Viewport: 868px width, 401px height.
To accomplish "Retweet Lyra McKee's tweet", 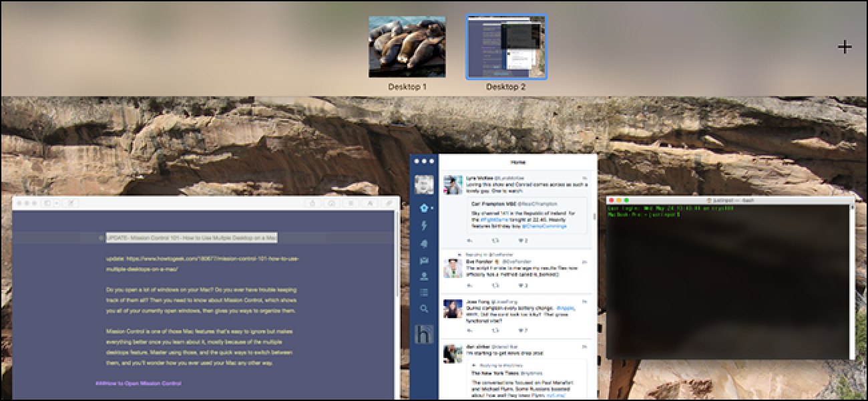I will click(x=495, y=241).
